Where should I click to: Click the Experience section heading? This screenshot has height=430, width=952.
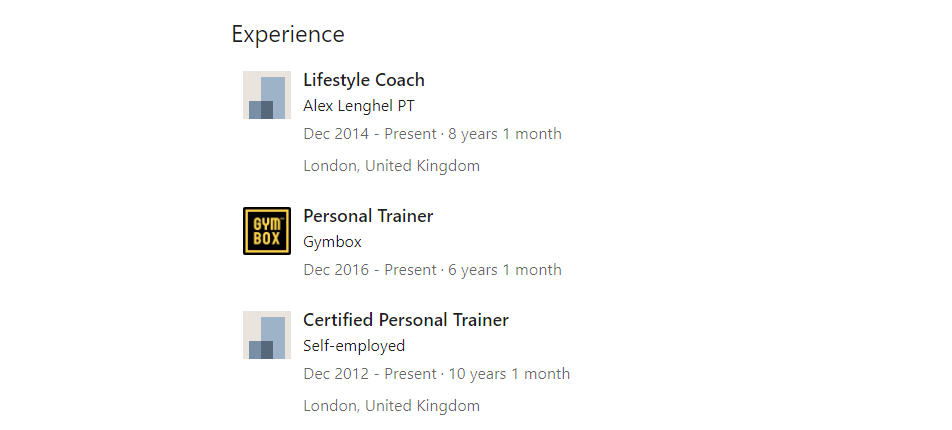[x=288, y=34]
